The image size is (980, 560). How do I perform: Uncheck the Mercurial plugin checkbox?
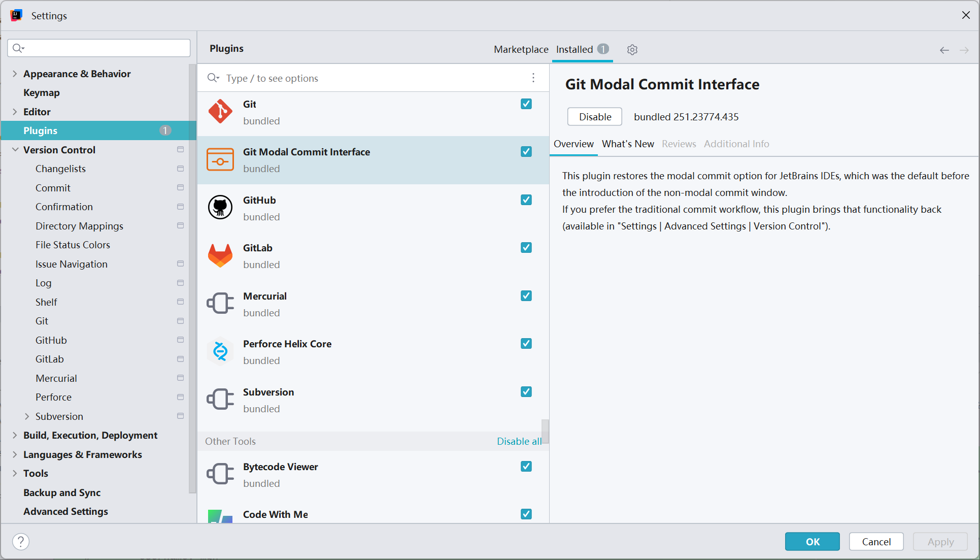tap(526, 296)
